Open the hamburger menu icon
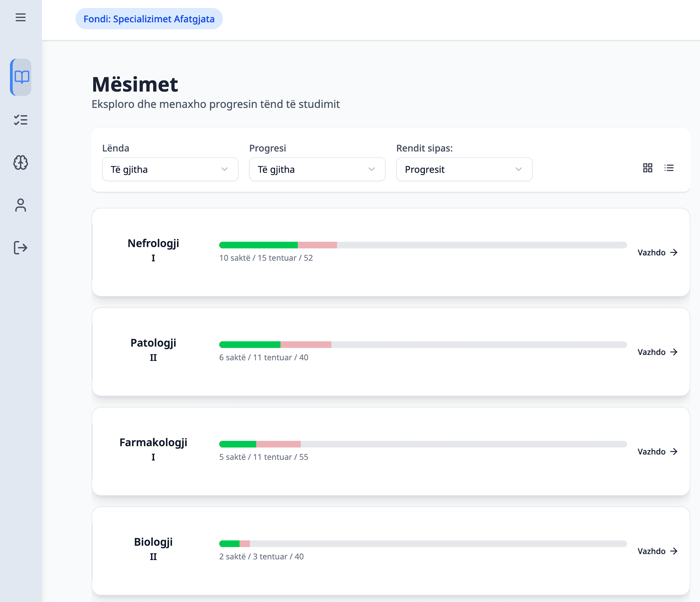This screenshot has height=602, width=700. 21,17
